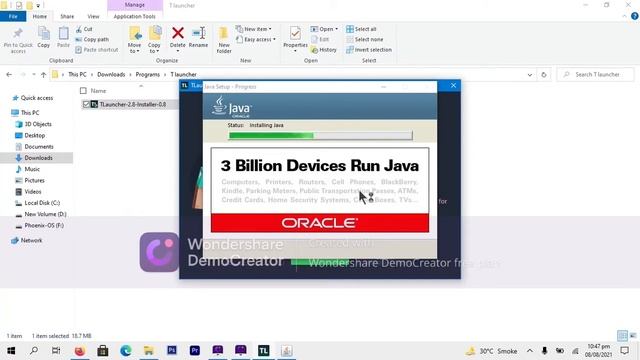This screenshot has width=640, height=360.
Task: Click Select all in ribbon
Action: [361, 29]
